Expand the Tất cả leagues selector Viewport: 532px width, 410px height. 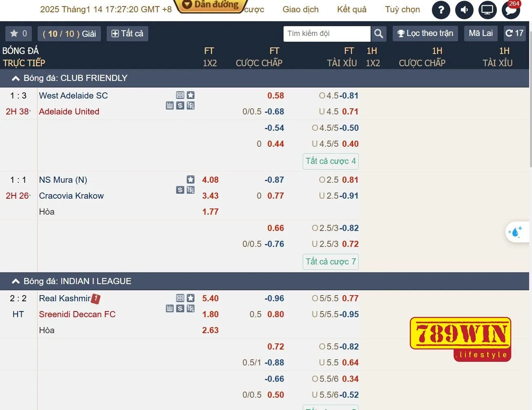[127, 34]
